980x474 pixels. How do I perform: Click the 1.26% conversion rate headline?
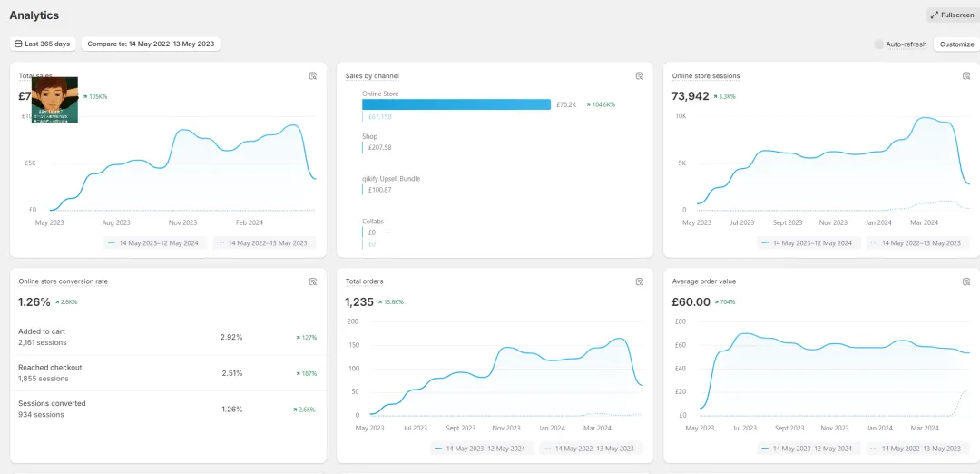click(x=34, y=302)
